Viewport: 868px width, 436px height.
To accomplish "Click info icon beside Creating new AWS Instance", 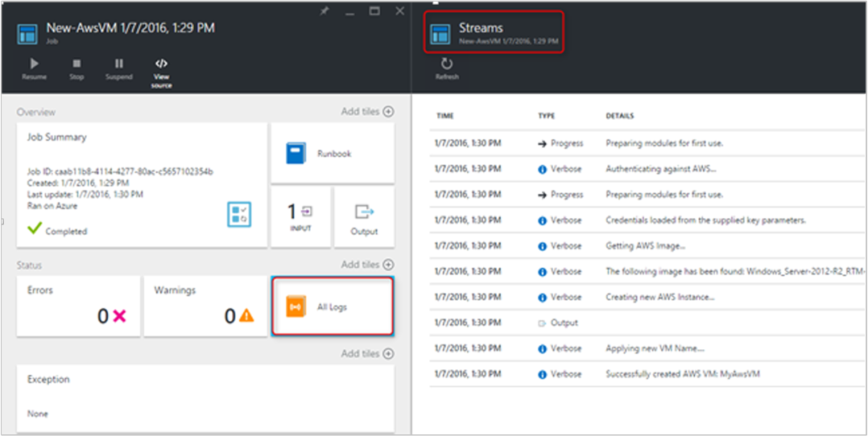I will 543,298.
